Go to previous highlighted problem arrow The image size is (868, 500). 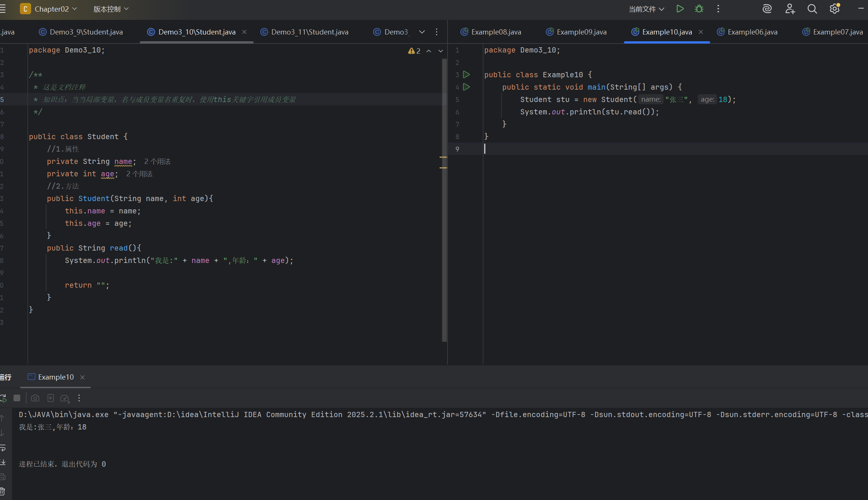pyautogui.click(x=429, y=51)
